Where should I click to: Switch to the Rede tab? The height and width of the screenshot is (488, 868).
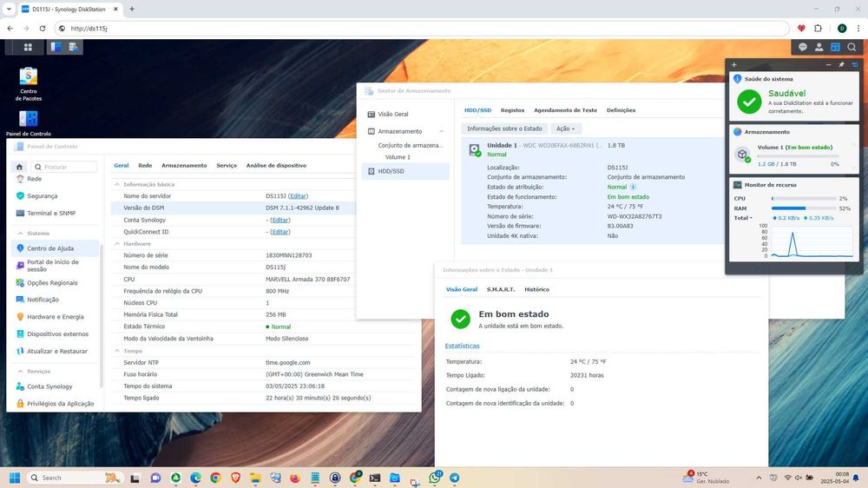click(145, 166)
